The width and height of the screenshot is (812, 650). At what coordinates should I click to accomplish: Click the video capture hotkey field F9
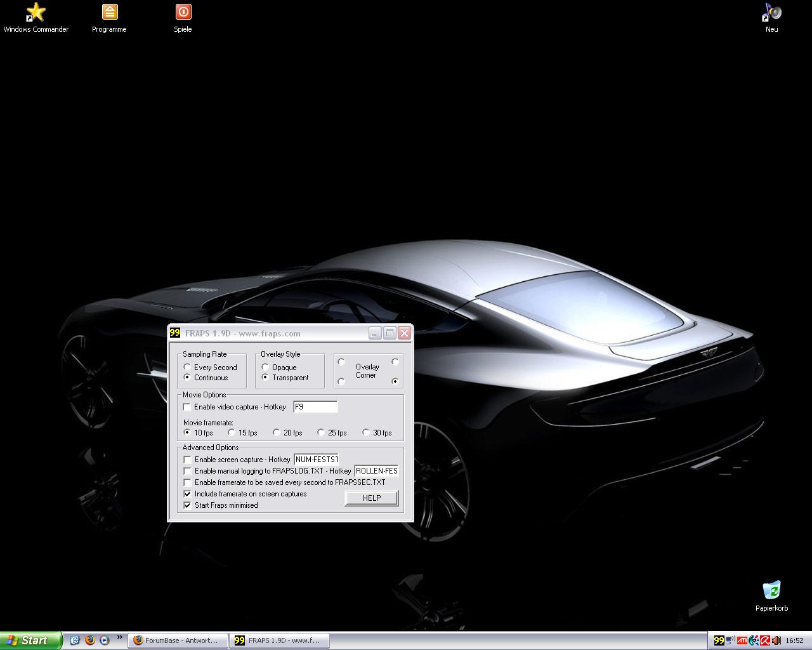click(315, 407)
